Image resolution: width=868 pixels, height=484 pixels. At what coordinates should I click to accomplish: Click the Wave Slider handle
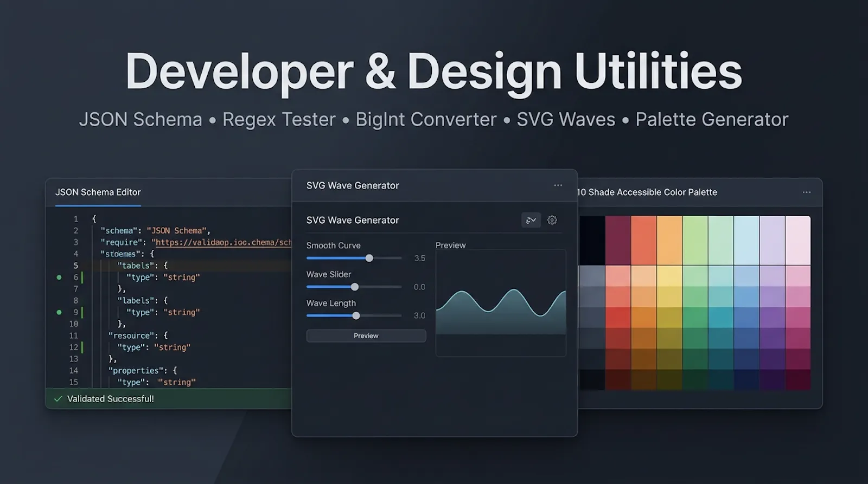(355, 287)
